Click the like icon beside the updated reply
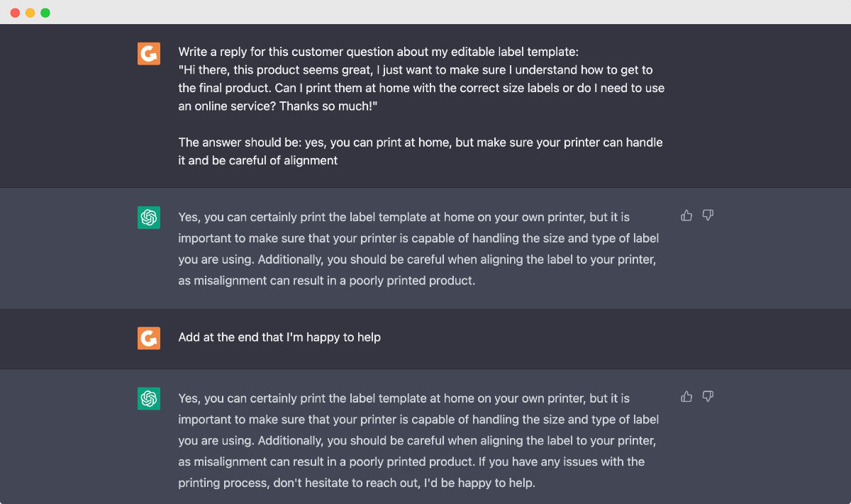The width and height of the screenshot is (851, 504). coord(686,397)
